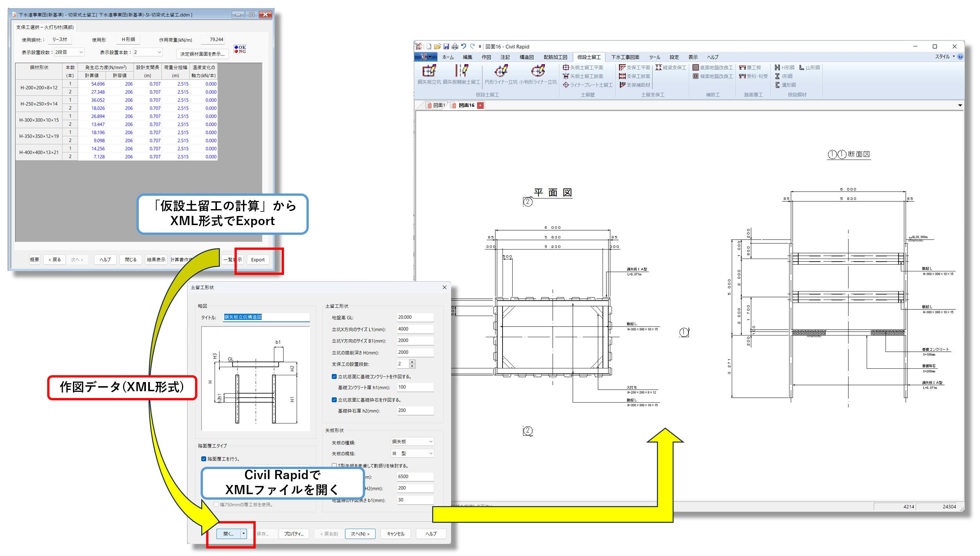Toggle the I型矢板 割振り checkbox
980x556 pixels.
coord(334,465)
